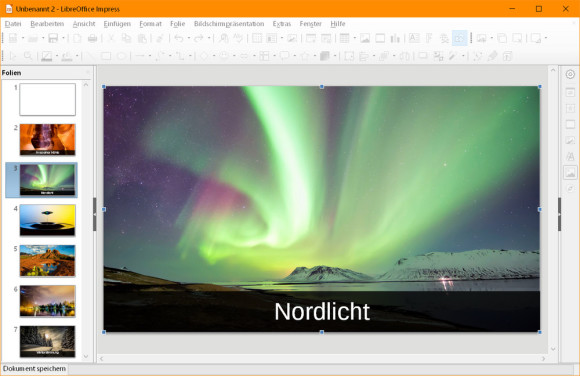Toggle the highlighted standard toolbar button

click(459, 38)
